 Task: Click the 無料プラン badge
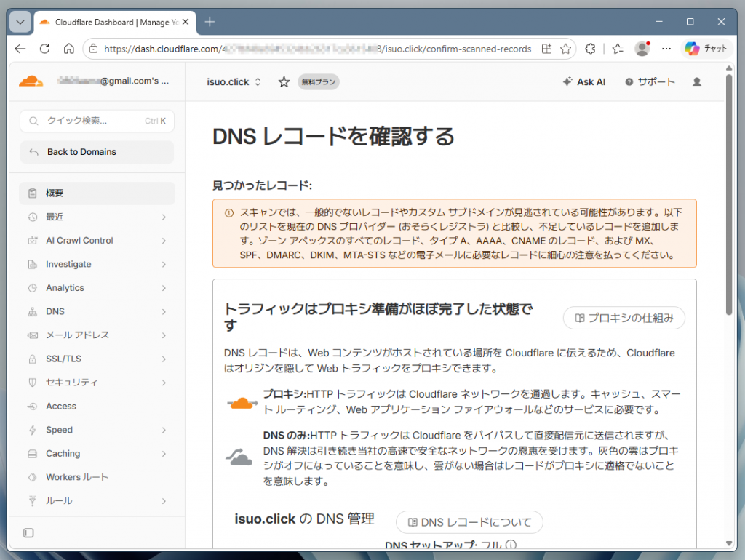tap(319, 81)
